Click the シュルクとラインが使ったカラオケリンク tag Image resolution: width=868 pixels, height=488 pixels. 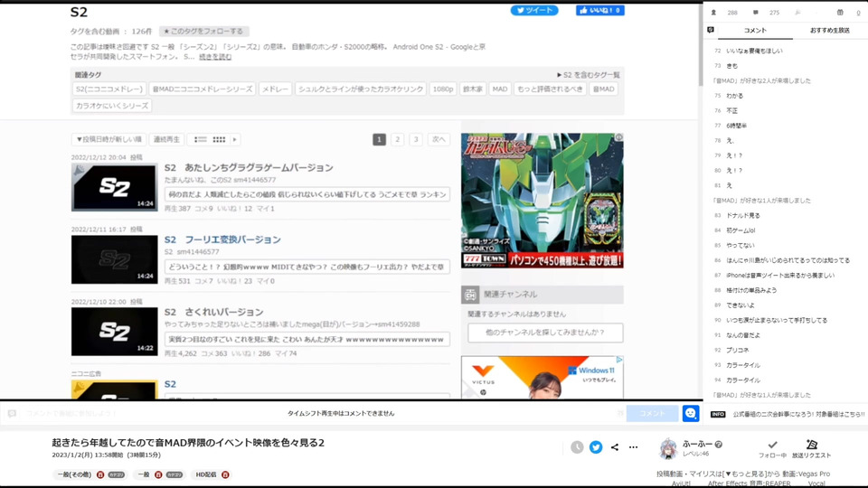coord(361,89)
